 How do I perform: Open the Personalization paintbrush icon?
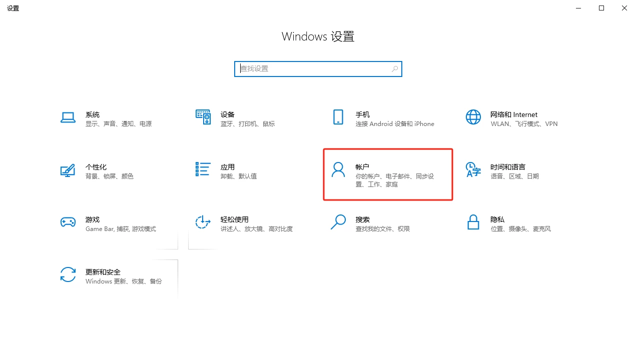(68, 170)
